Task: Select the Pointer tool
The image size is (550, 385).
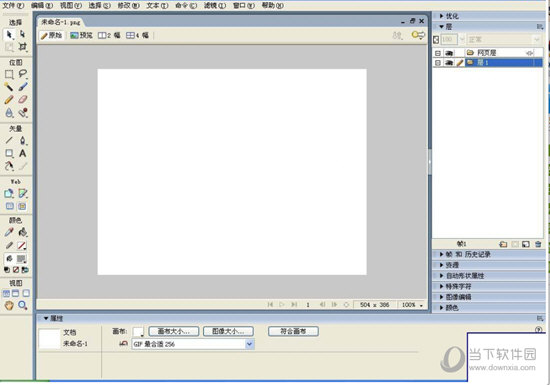Action: click(x=9, y=34)
